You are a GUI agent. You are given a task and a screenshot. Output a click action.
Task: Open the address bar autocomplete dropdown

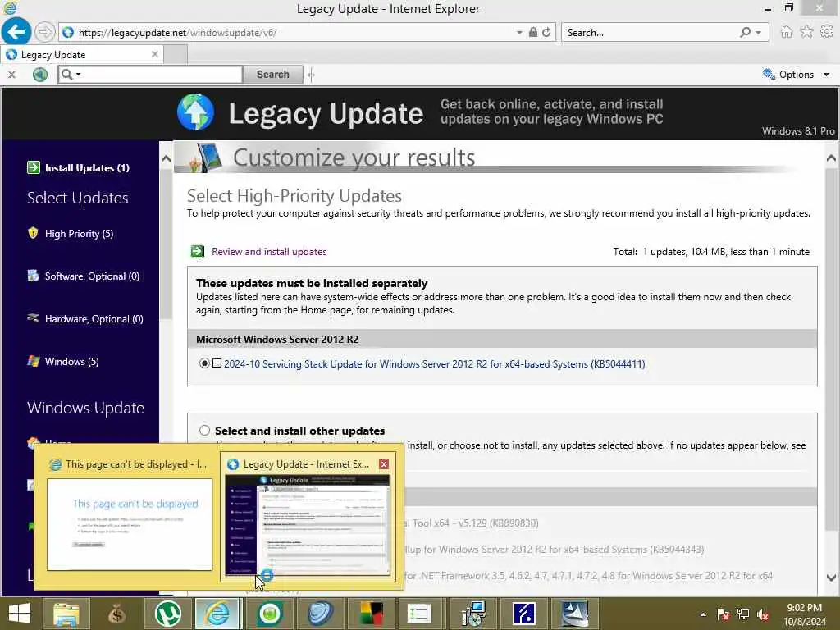click(519, 33)
